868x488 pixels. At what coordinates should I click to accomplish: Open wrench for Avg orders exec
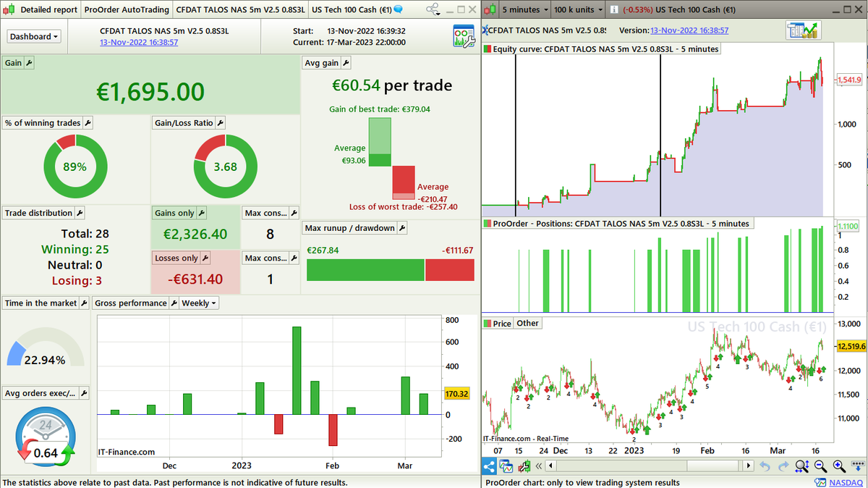83,393
